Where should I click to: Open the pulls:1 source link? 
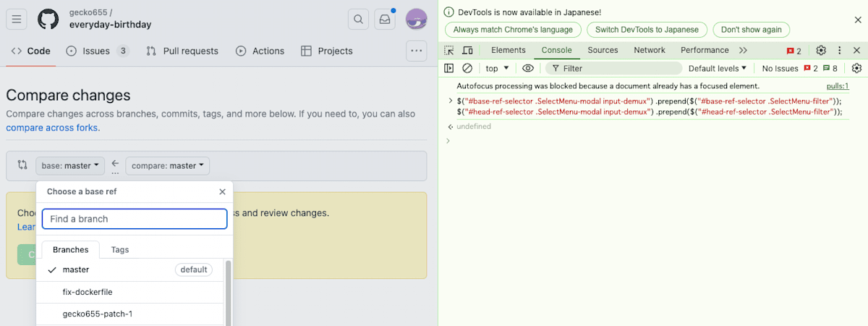pos(838,85)
